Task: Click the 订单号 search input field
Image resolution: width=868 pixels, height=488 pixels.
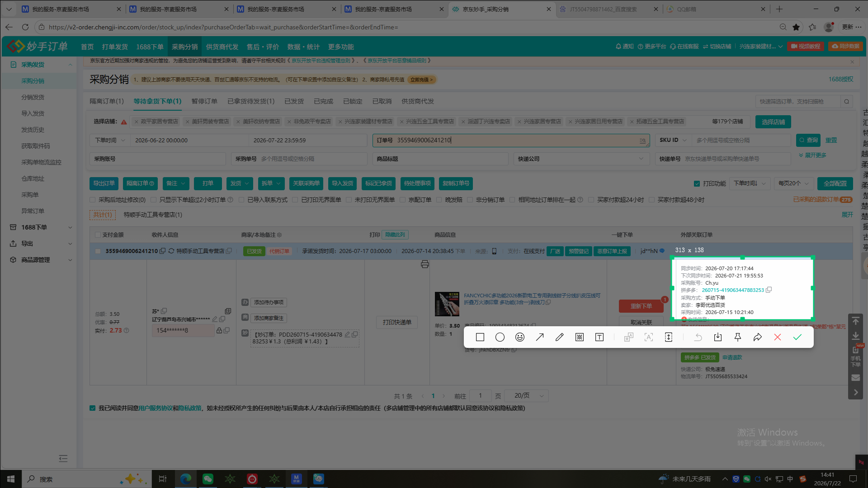Action: (x=511, y=141)
